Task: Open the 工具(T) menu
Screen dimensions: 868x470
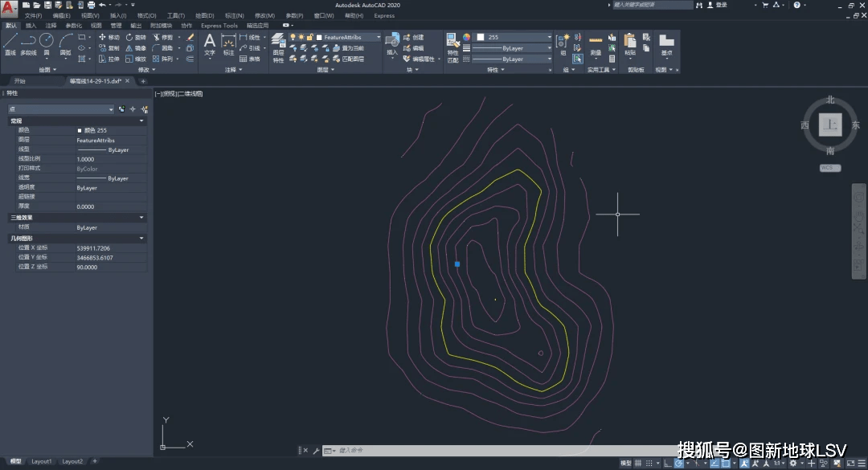Action: point(176,15)
